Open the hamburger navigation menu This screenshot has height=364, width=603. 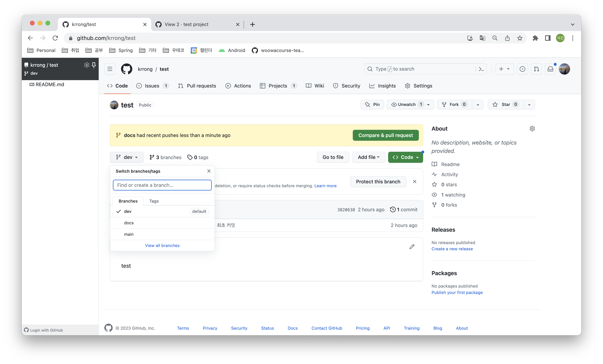click(x=110, y=69)
